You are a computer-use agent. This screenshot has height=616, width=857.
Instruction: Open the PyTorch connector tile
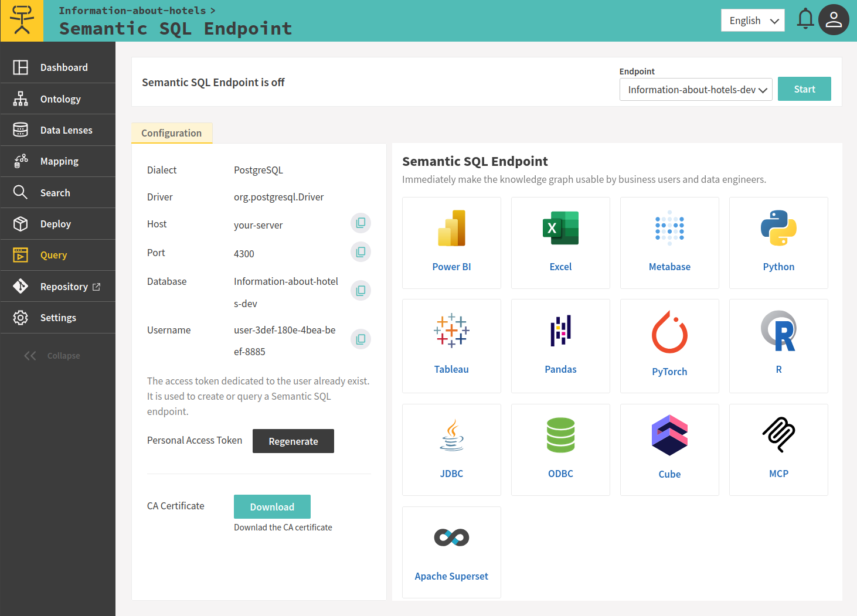coord(669,346)
